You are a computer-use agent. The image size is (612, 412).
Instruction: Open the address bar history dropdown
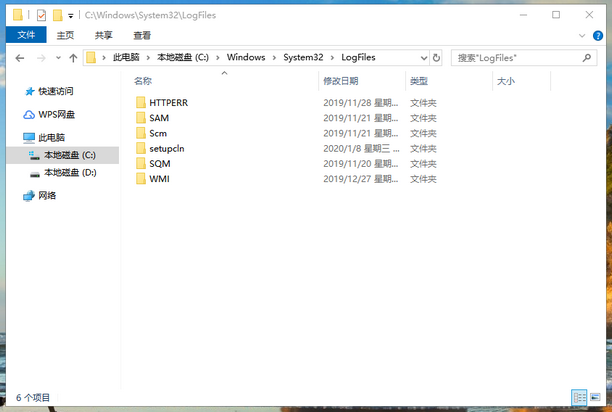[x=423, y=58]
